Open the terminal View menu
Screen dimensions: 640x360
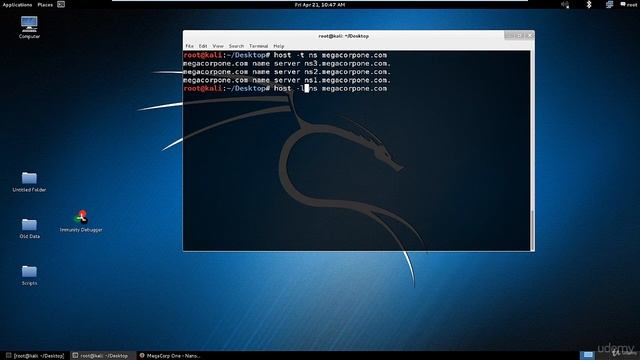[218, 46]
